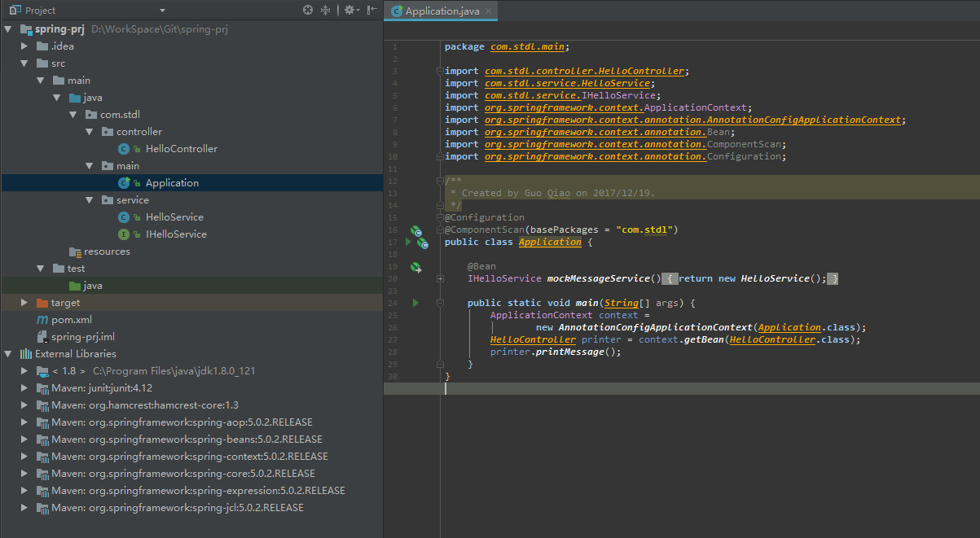The height and width of the screenshot is (538, 980).
Task: Click the collapse all icon in Project panel
Action: 326,10
